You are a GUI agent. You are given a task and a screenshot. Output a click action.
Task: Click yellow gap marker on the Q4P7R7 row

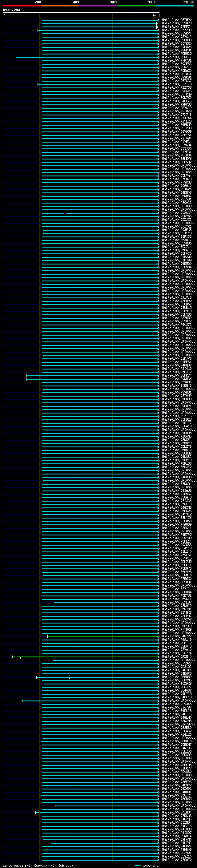[x=57, y=638]
